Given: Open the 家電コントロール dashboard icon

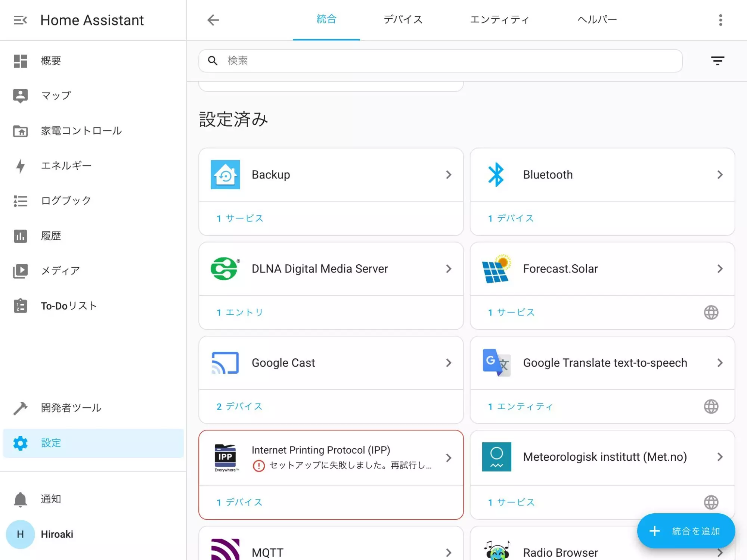Looking at the screenshot, I should [x=20, y=131].
